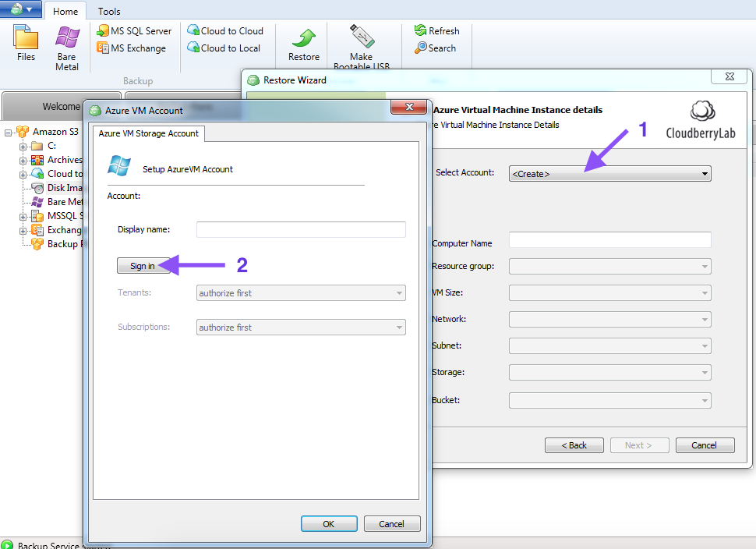This screenshot has height=549, width=756.
Task: Open the Bucket dropdown
Action: coord(610,400)
